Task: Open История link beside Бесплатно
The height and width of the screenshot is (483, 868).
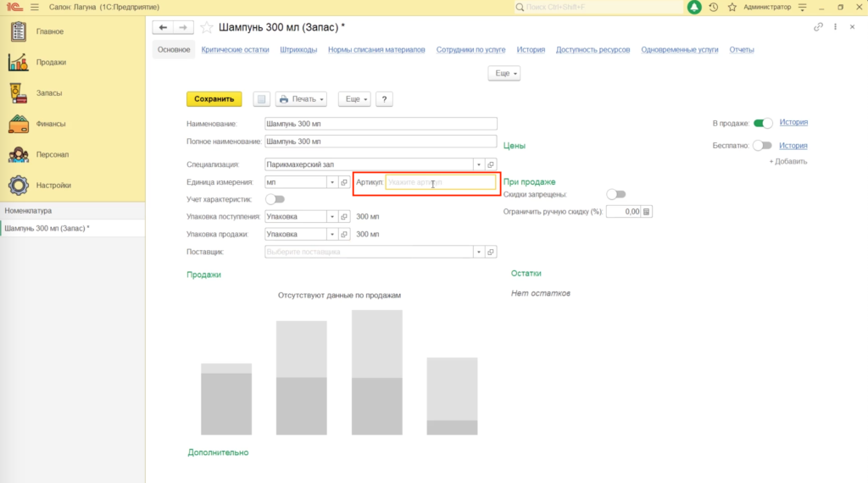Action: pyautogui.click(x=793, y=146)
